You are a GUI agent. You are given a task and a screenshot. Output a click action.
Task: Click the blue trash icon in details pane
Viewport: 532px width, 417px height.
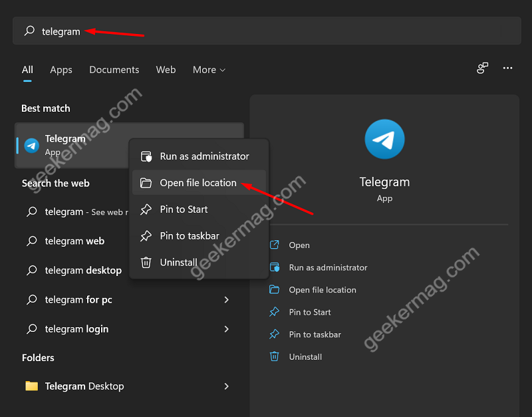point(274,356)
